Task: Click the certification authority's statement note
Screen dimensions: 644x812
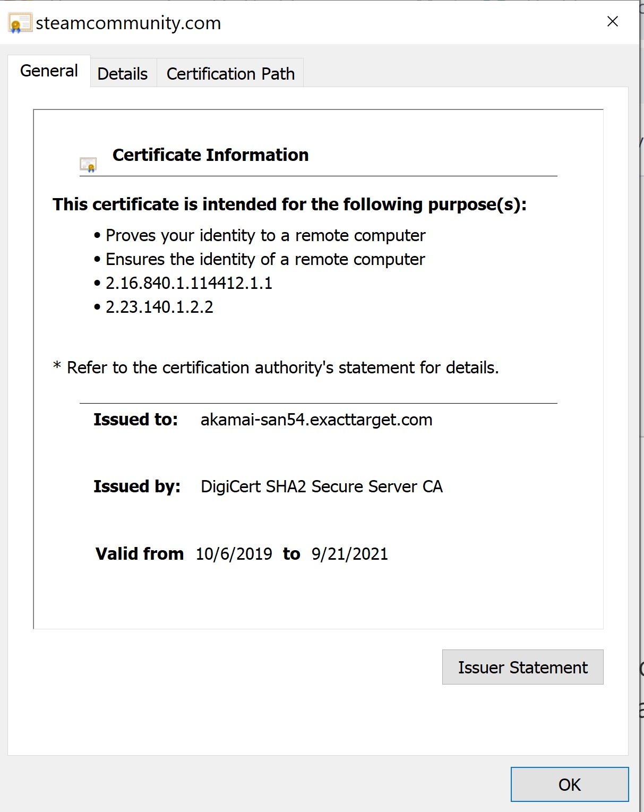Action: (x=276, y=367)
